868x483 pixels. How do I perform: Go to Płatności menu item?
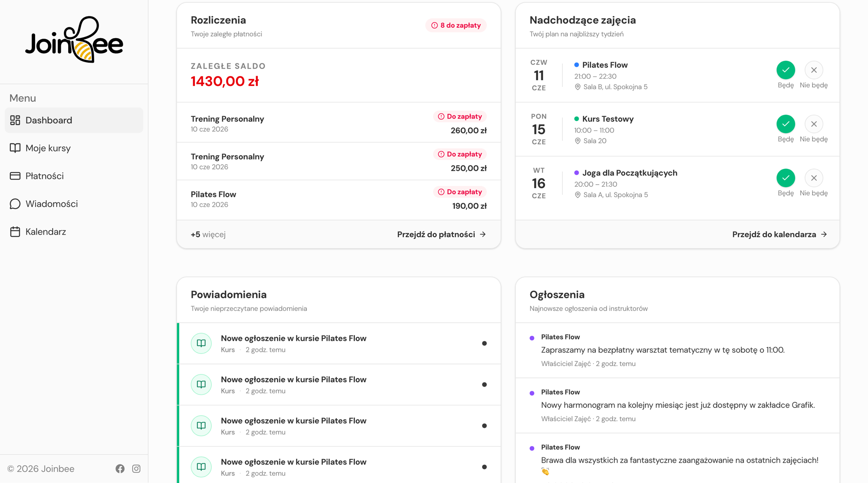[x=74, y=176]
